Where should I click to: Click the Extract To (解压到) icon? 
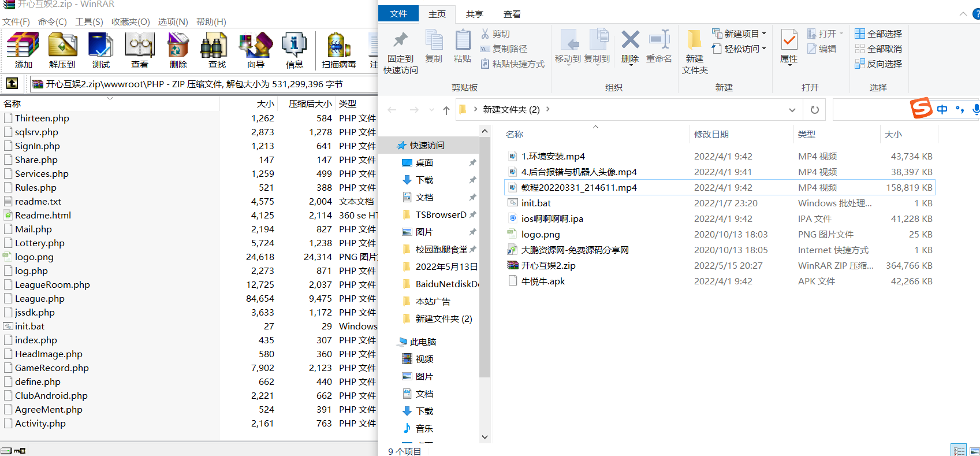(x=62, y=50)
